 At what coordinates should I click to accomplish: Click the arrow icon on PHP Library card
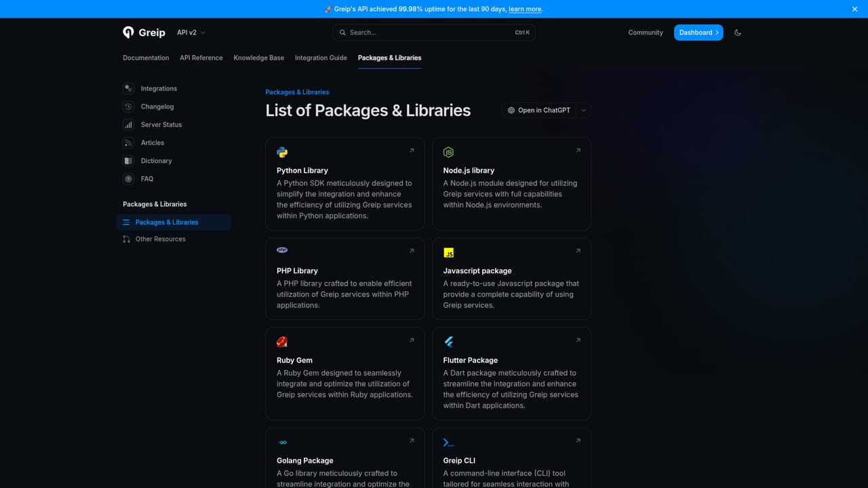(412, 251)
